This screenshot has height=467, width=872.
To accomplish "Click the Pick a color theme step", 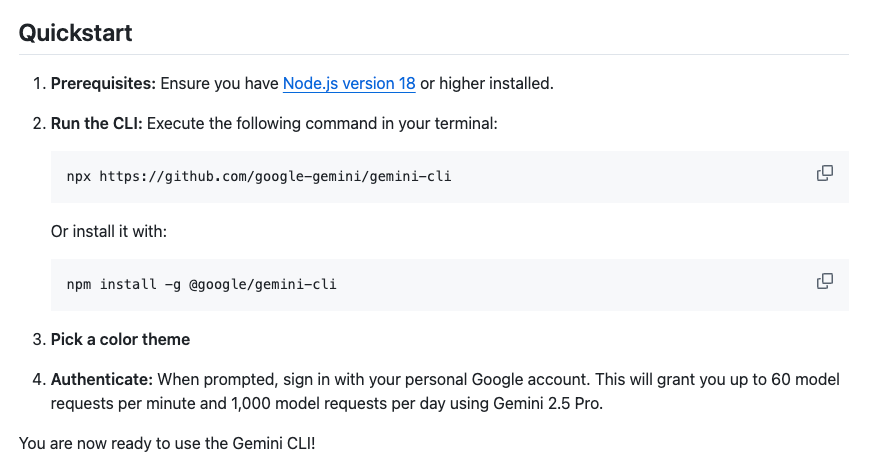I will pyautogui.click(x=120, y=339).
